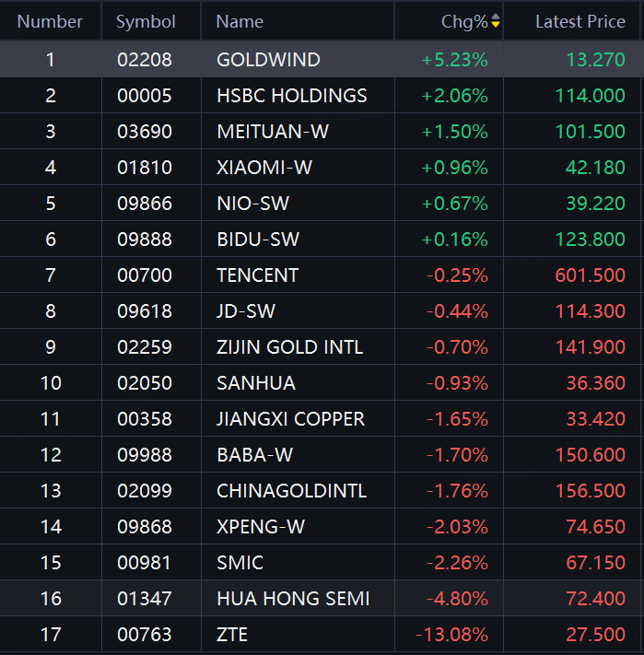Open the MEITUAN-W row name
Image resolution: width=644 pixels, height=655 pixels.
(x=273, y=132)
